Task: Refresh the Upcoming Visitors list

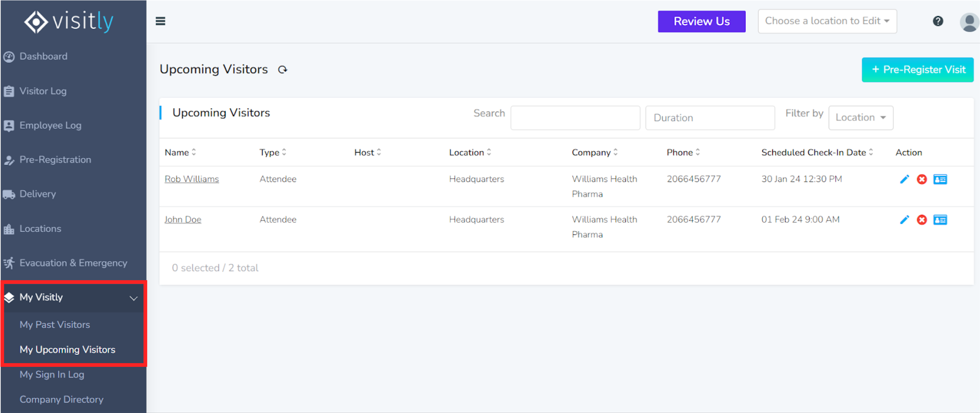Action: pyautogui.click(x=282, y=70)
